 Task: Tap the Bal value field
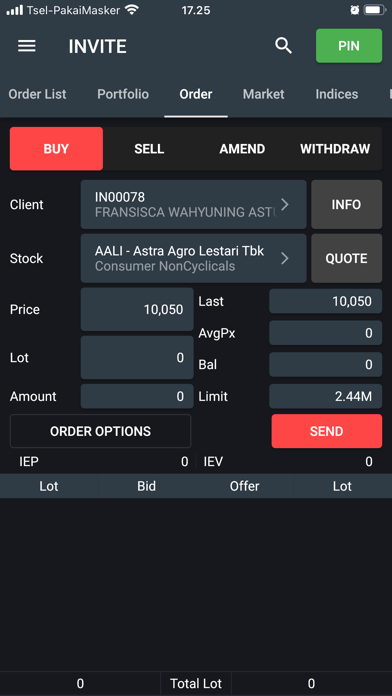pyautogui.click(x=325, y=364)
